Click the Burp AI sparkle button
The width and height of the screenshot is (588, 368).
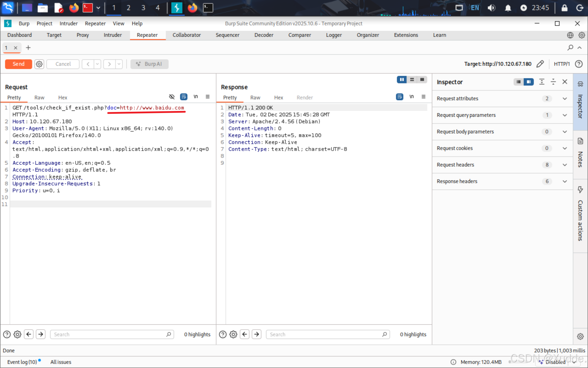(149, 64)
